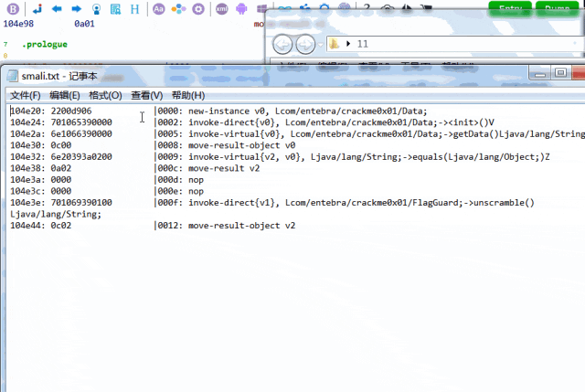Expand the breadcrumb arrow before folder 11

tap(348, 44)
